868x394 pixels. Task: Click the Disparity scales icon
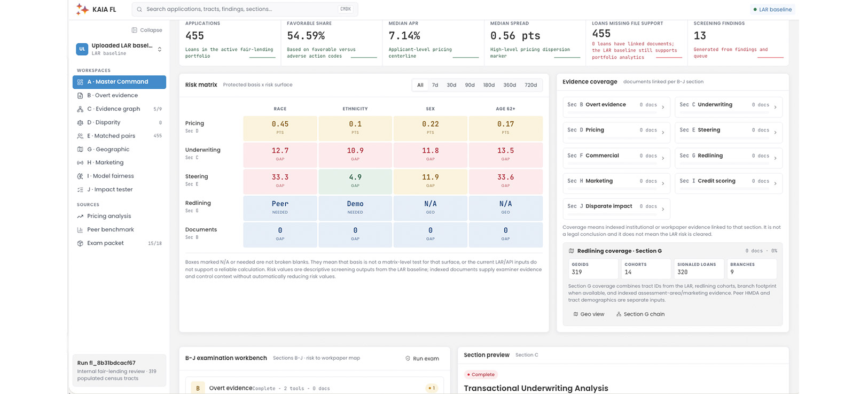pyautogui.click(x=80, y=122)
